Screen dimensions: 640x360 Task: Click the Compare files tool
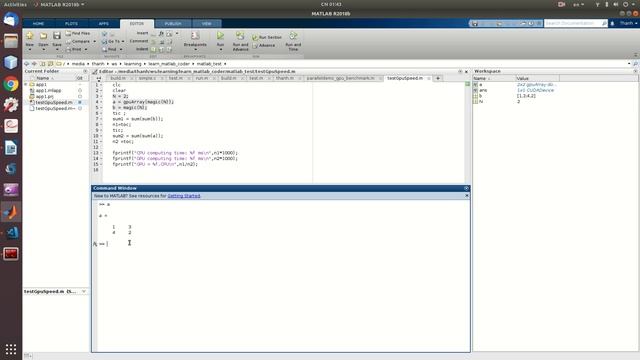(78, 41)
